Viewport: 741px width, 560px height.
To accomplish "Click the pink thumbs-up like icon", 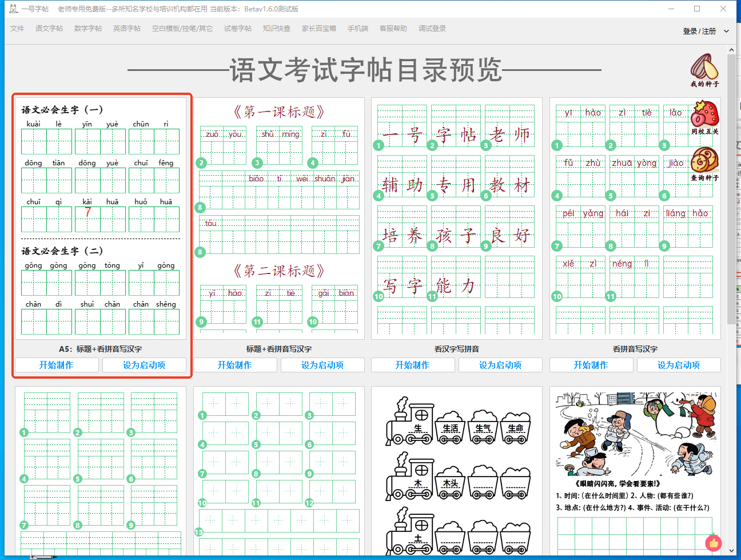I will [x=714, y=542].
